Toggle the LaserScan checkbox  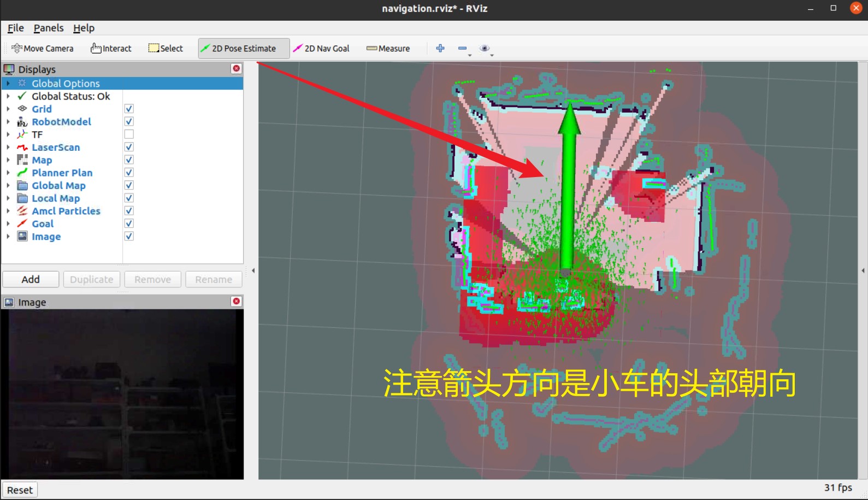coord(129,147)
